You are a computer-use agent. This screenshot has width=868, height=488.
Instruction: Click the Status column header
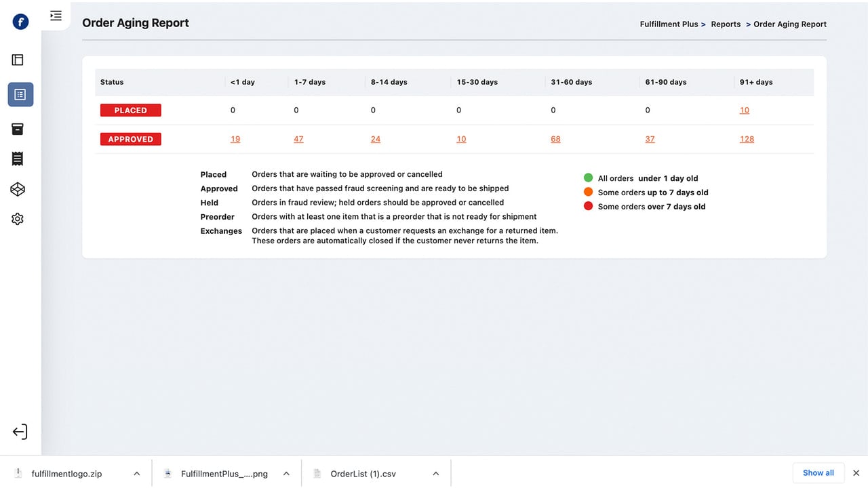click(112, 82)
